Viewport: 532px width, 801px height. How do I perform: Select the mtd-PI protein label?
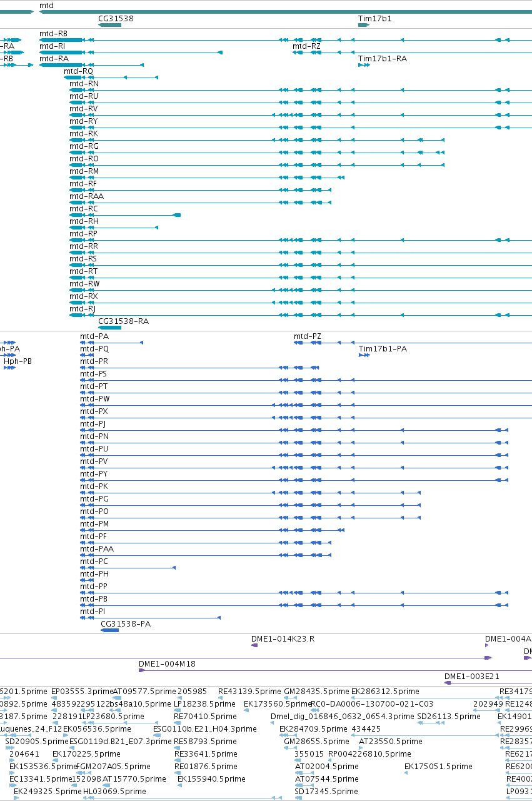93,612
